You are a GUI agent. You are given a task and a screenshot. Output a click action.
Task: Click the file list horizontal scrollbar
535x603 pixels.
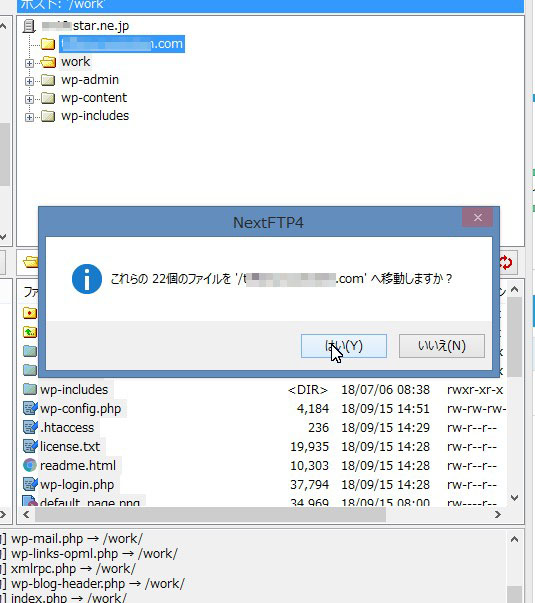(x=210, y=515)
